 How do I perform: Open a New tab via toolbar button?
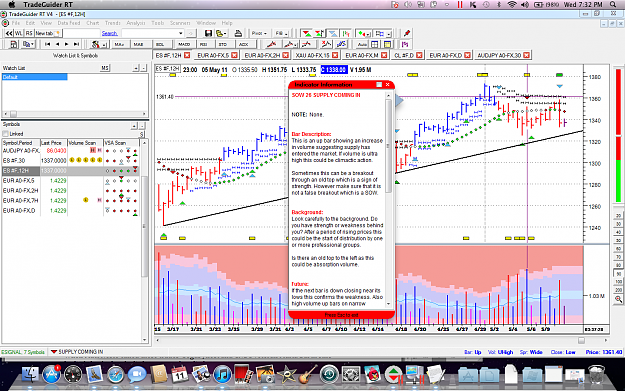pyautogui.click(x=48, y=33)
